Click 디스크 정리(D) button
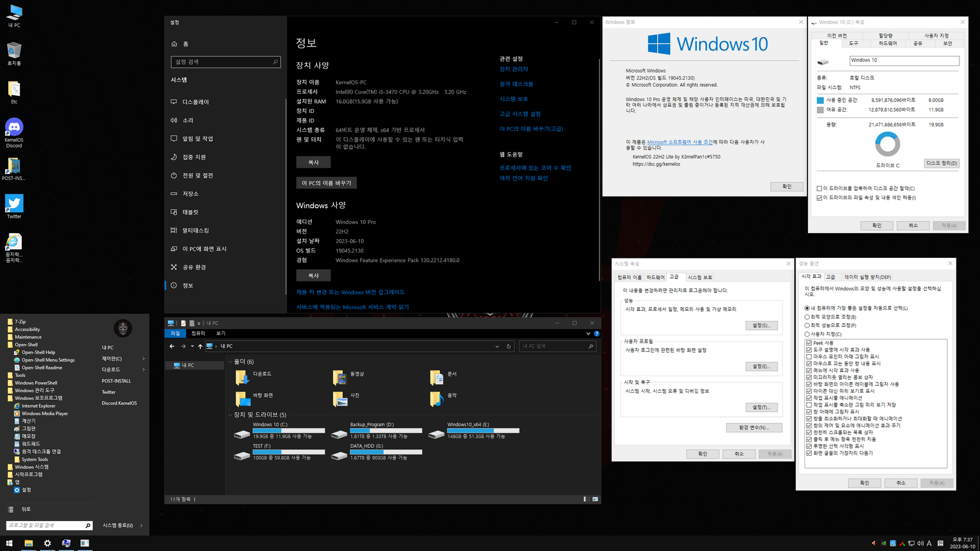Screen dimensions: 980x551 (x=941, y=163)
